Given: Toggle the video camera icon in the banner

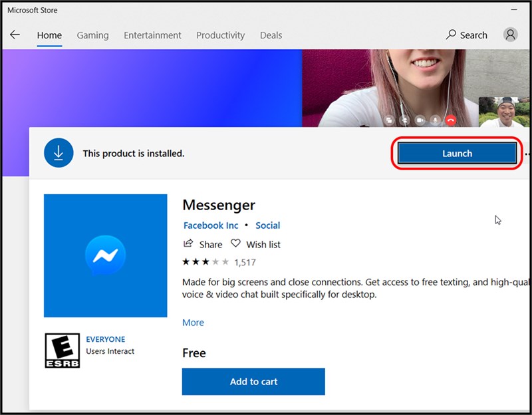Looking at the screenshot, I should click(420, 120).
